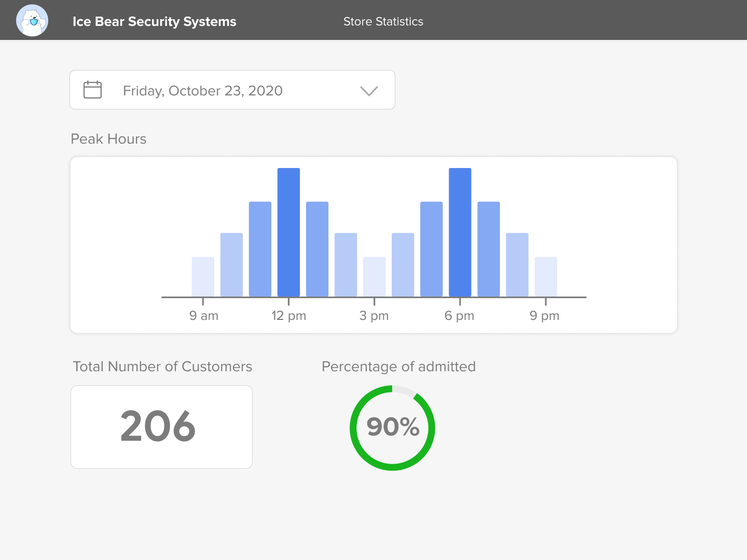This screenshot has height=560, width=747.
Task: Click the calendar icon in the date picker
Action: coord(93,90)
